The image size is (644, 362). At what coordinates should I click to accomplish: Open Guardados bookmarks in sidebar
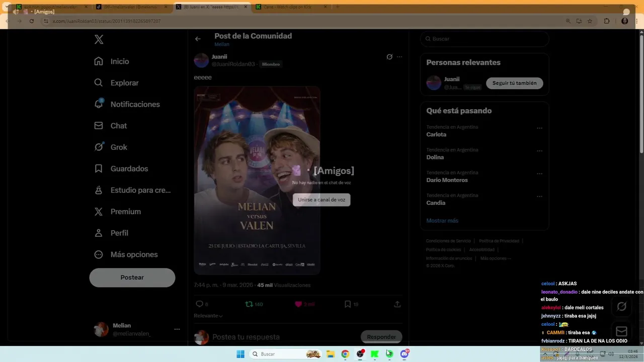[121, 168]
